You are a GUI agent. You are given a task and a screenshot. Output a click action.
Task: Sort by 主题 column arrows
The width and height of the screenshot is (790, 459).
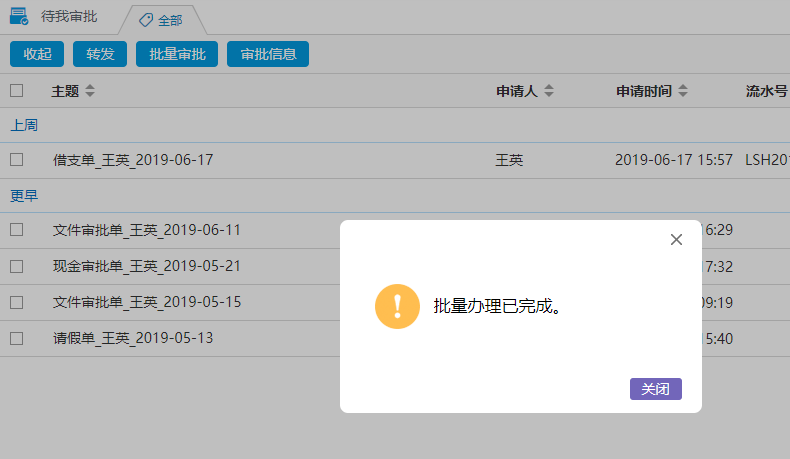[x=90, y=91]
